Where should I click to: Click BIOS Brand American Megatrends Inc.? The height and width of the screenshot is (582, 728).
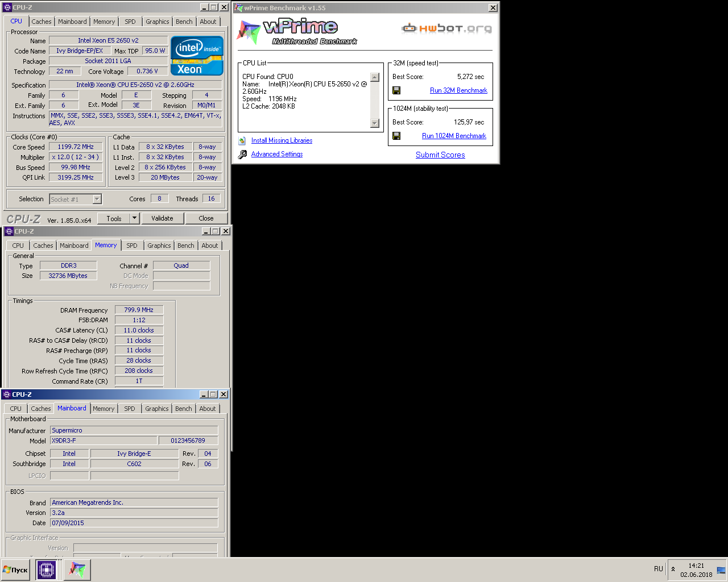[134, 502]
